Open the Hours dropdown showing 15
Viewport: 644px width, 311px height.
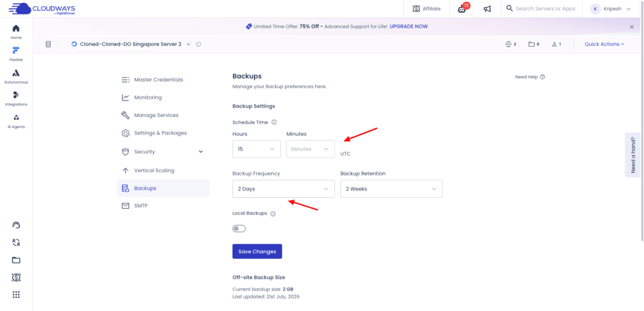coord(257,149)
